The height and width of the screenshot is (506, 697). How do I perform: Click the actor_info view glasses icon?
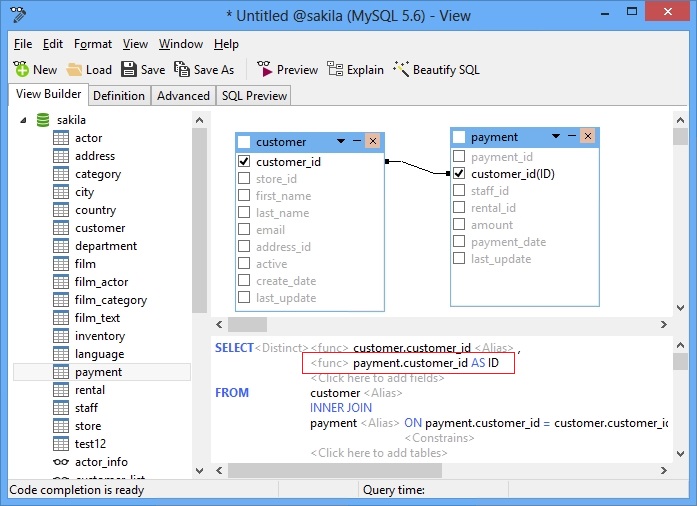[x=61, y=462]
